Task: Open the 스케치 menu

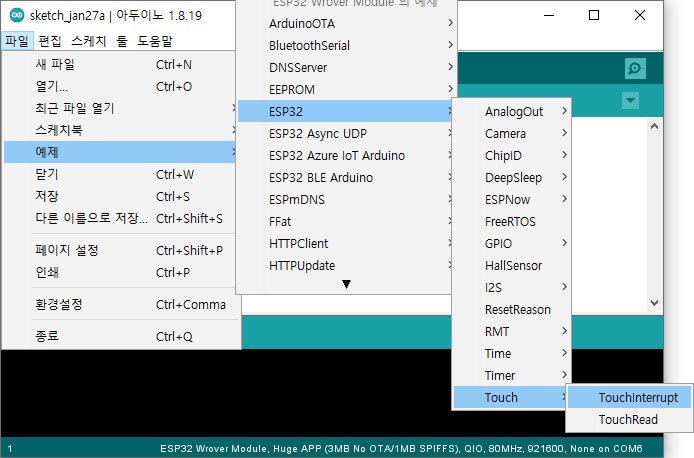Action: (89, 41)
